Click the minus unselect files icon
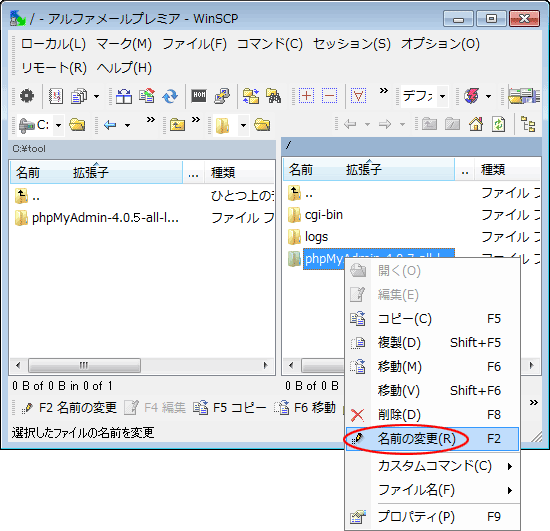This screenshot has height=531, width=550. (329, 96)
